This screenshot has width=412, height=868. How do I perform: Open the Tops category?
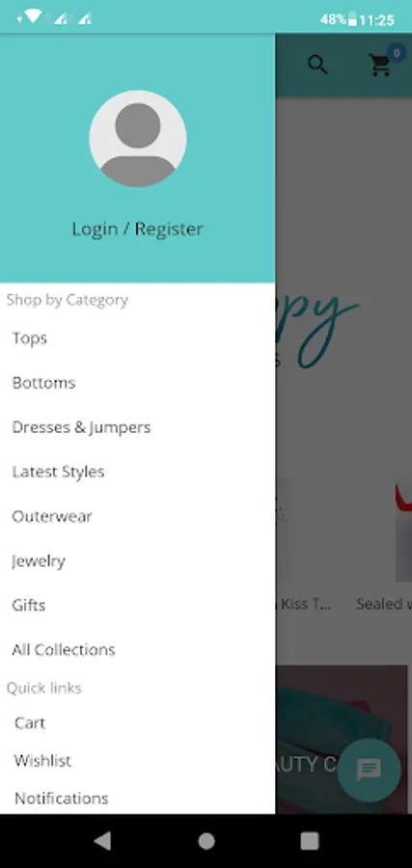[x=137, y=339]
